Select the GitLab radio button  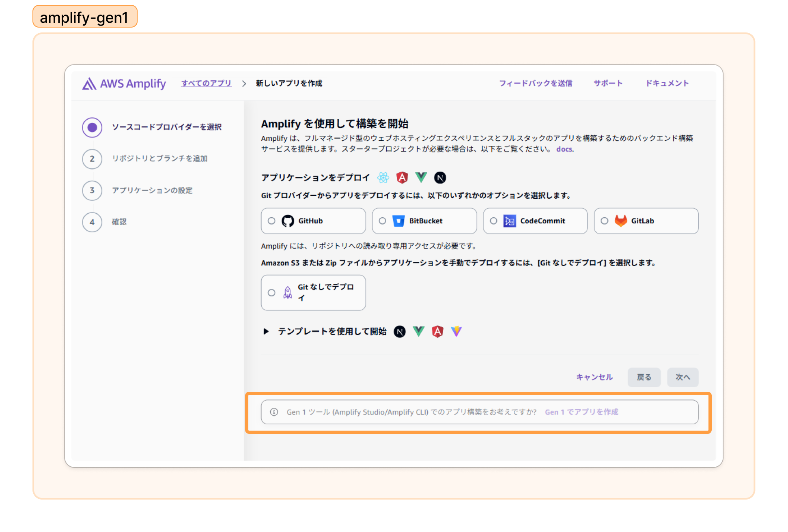click(x=605, y=221)
